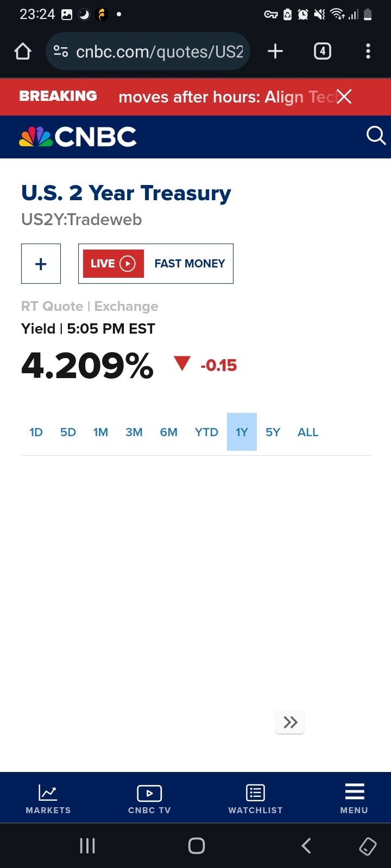Open a new browser tab
This screenshot has height=868, width=391.
click(275, 52)
